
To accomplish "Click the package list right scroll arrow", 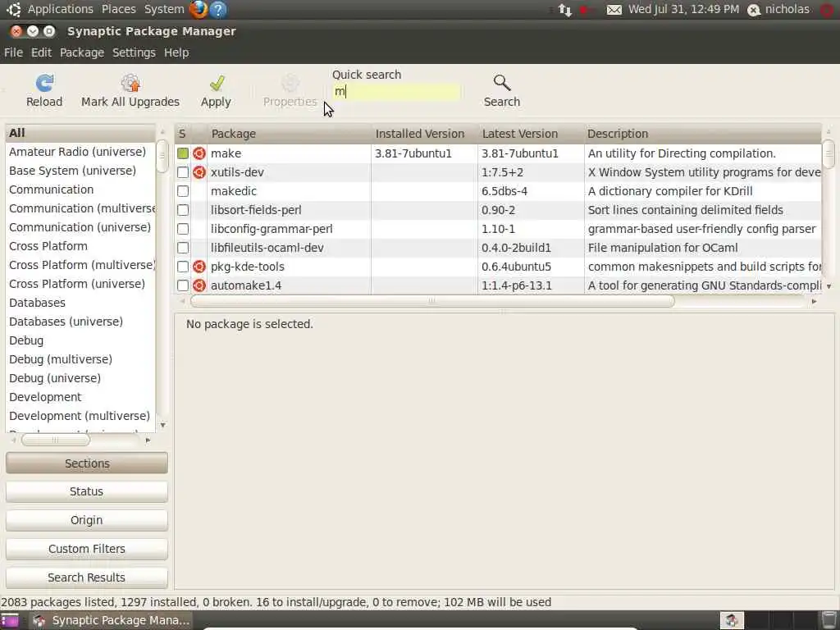I will click(x=815, y=302).
